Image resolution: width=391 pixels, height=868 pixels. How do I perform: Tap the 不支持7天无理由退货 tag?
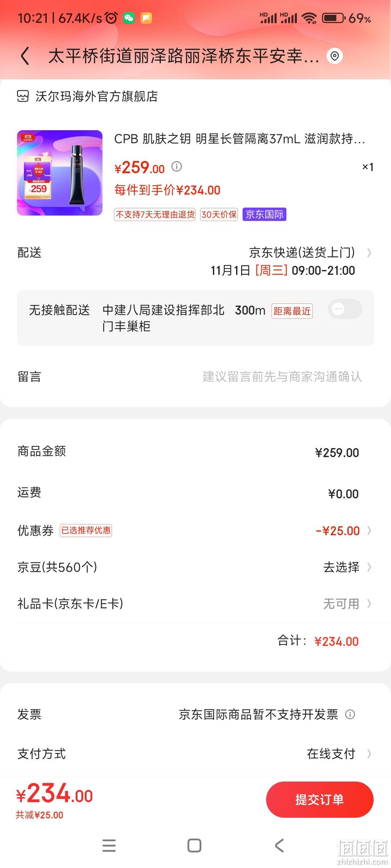click(155, 214)
